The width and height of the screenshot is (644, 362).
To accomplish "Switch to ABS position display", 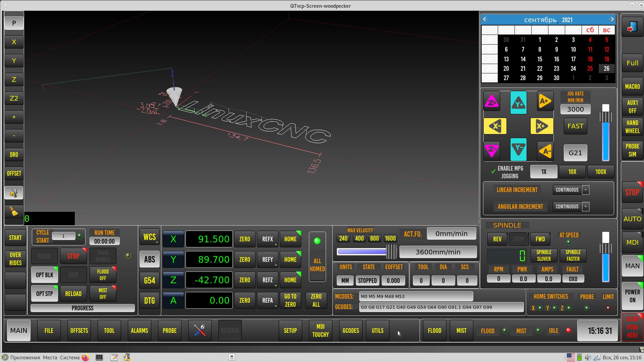I will [x=150, y=259].
